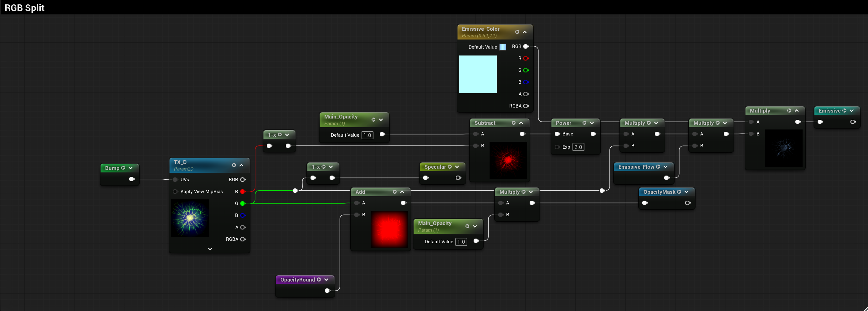The height and width of the screenshot is (311, 868).
Task: Click the Bump node output pin
Action: click(x=132, y=179)
